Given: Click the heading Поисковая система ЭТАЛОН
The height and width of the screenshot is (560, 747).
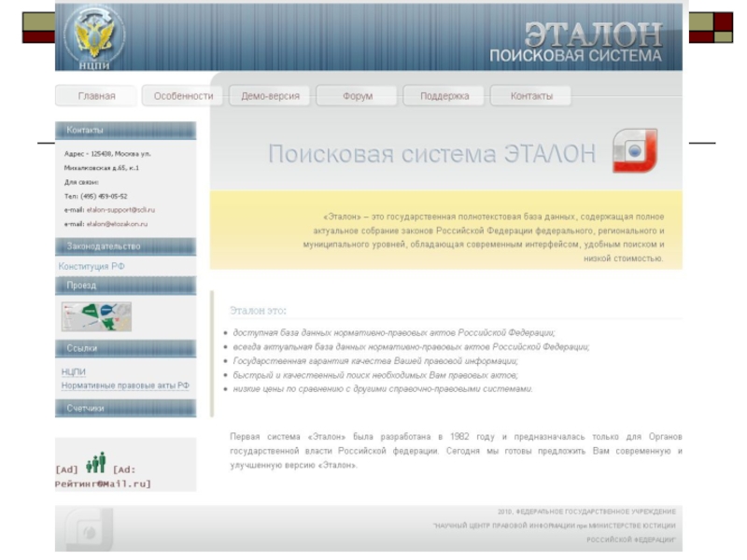Looking at the screenshot, I should point(431,154).
